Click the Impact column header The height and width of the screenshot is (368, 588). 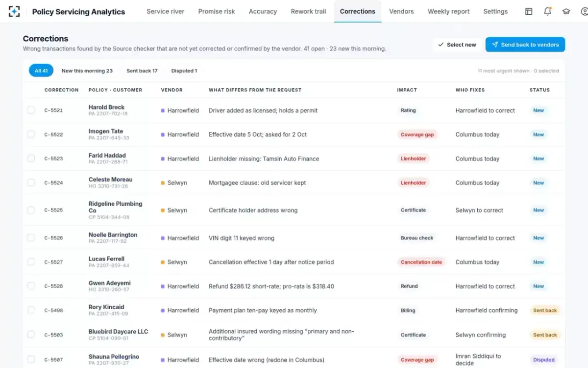407,90
